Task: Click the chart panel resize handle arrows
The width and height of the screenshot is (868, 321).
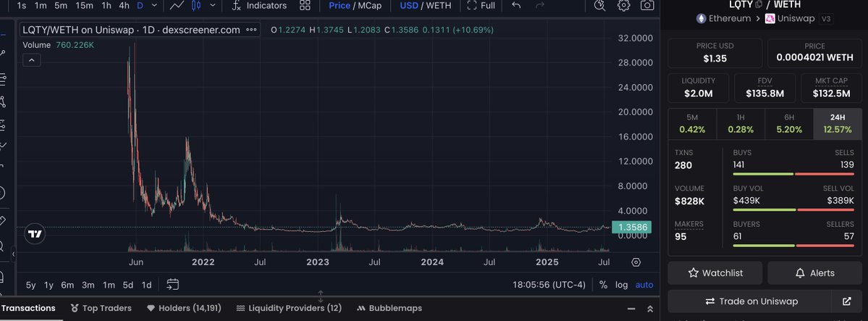Action: pos(320,296)
